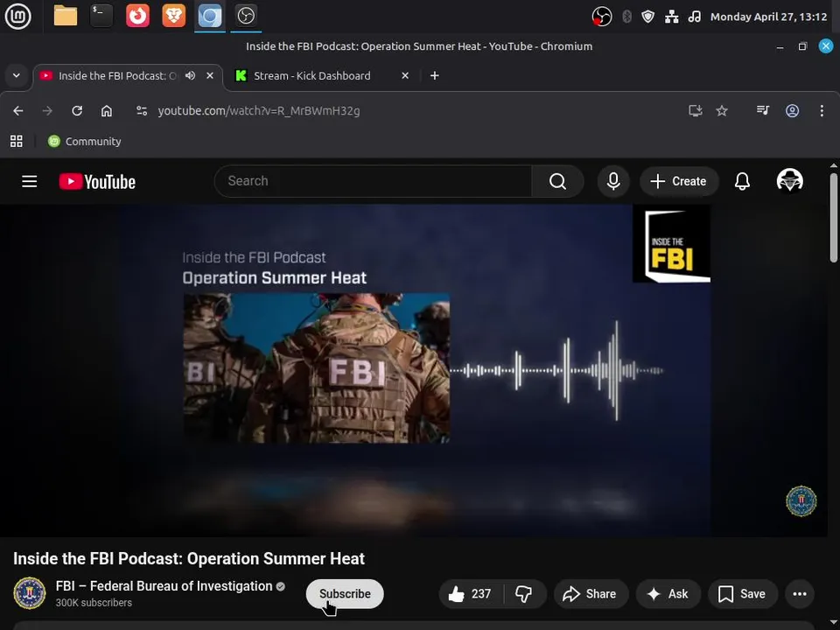This screenshot has width=840, height=630.
Task: Open the clock showing Monday April 27
Action: pos(768,17)
